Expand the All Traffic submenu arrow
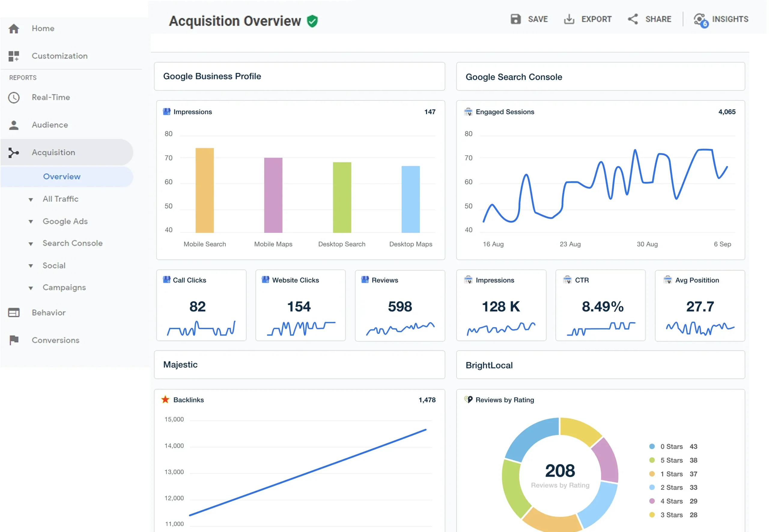769x532 pixels. [31, 200]
